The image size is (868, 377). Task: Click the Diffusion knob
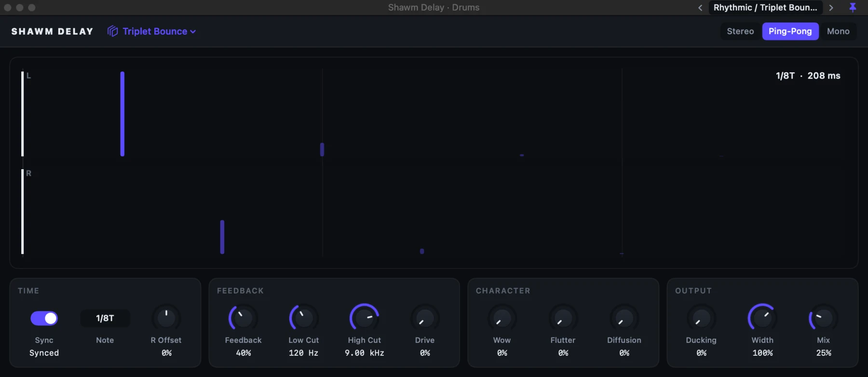624,318
